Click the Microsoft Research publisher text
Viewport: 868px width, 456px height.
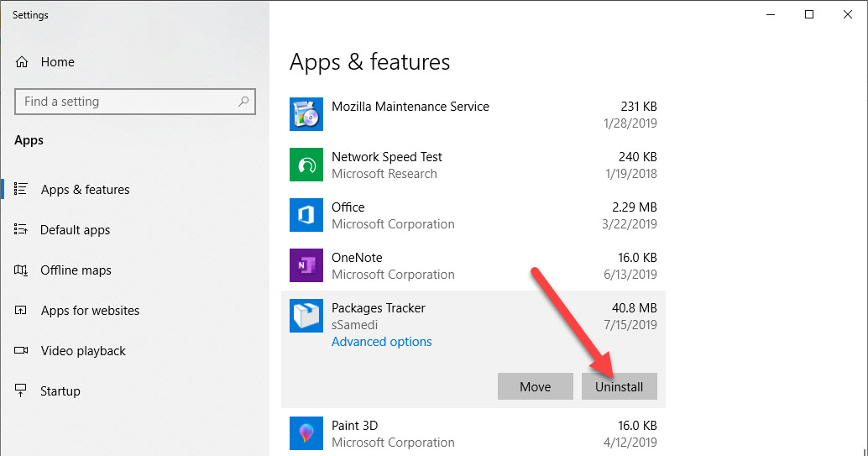(384, 174)
